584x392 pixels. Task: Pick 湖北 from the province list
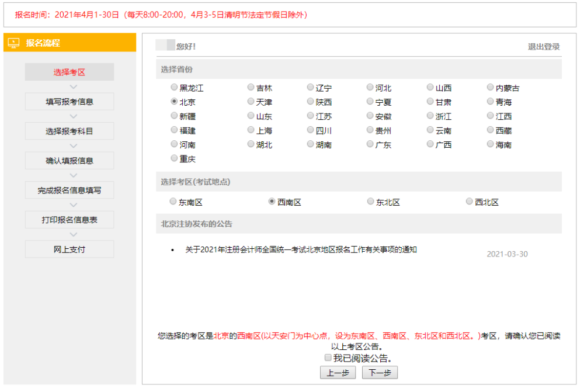coord(251,144)
